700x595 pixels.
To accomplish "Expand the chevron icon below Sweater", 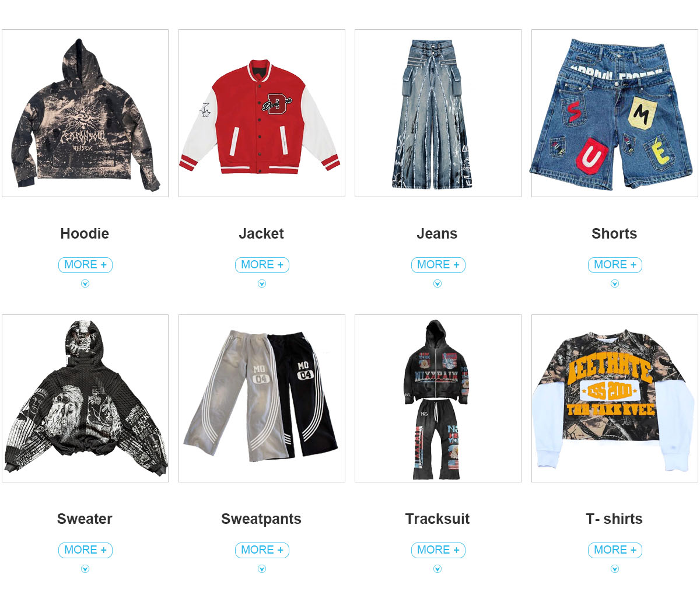I will point(85,569).
